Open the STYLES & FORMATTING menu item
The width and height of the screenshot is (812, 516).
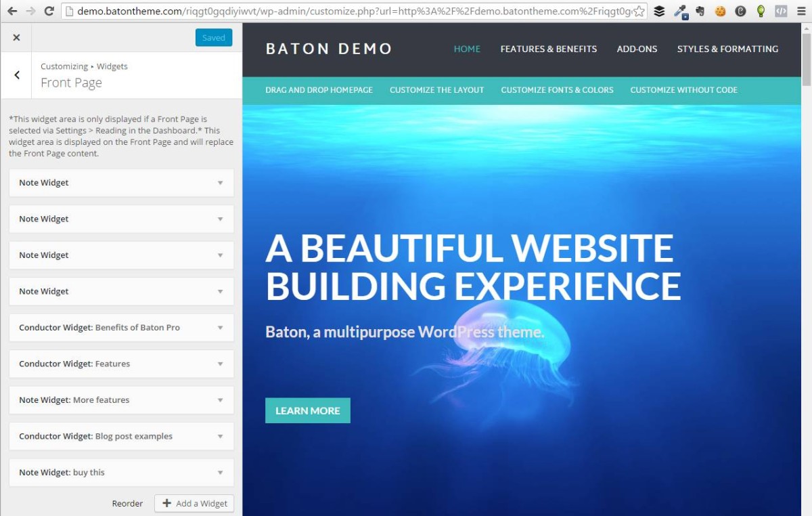coord(727,49)
